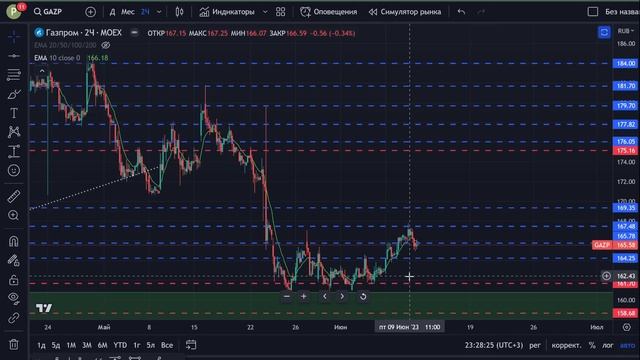
Task: Select the brush drawing tool
Action: pyautogui.click(x=14, y=94)
